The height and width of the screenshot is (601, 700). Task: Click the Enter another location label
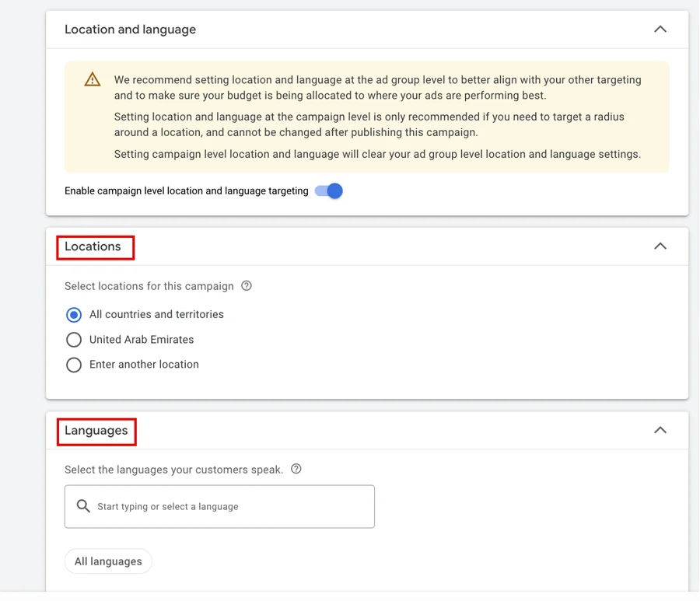[144, 365]
